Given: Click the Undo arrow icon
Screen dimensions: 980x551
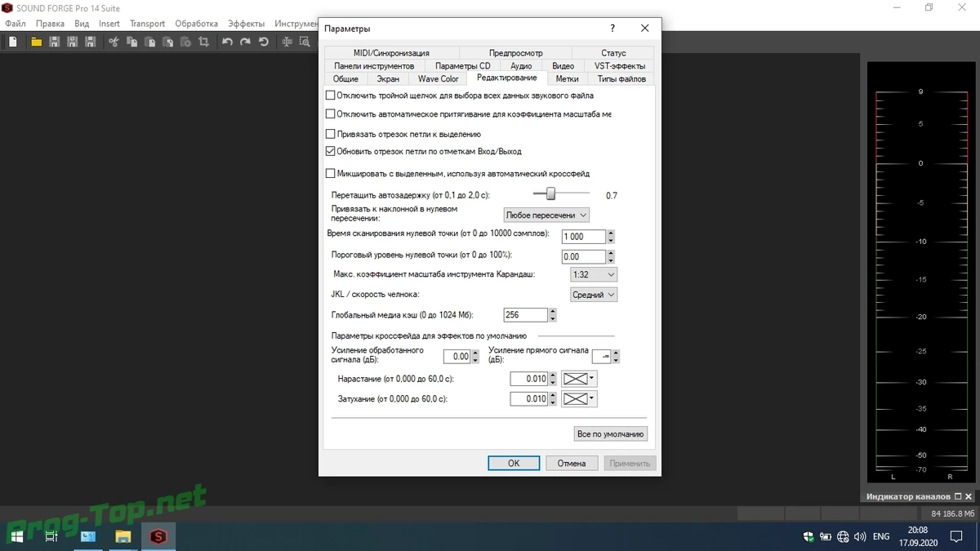Looking at the screenshot, I should pyautogui.click(x=227, y=42).
